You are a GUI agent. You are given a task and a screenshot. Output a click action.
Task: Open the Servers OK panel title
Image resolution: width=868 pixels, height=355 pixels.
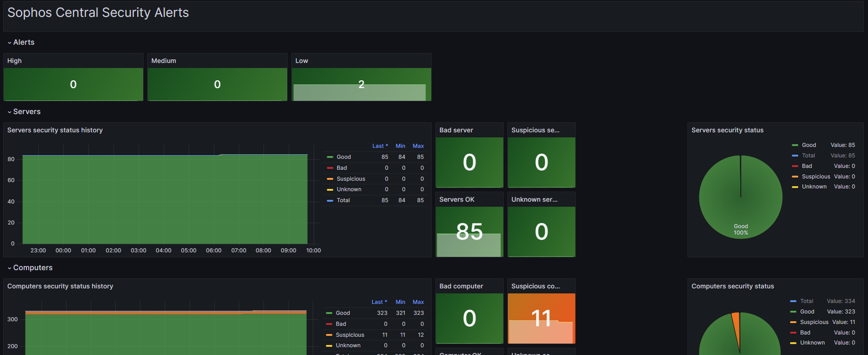[x=457, y=199]
